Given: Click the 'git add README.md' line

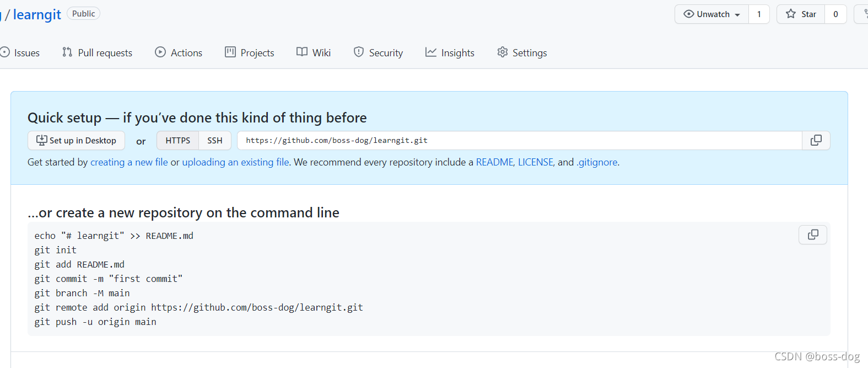Looking at the screenshot, I should 79,264.
